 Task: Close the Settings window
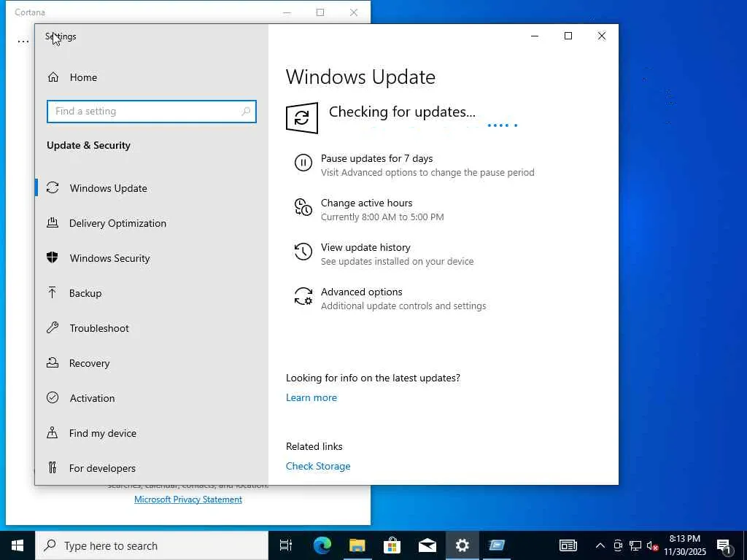602,36
